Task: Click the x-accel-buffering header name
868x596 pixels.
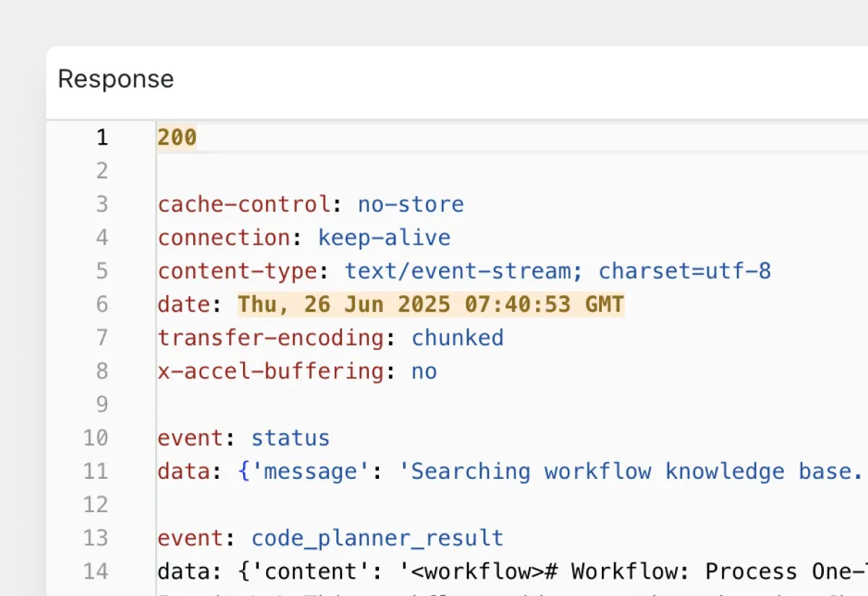Action: pyautogui.click(x=271, y=371)
